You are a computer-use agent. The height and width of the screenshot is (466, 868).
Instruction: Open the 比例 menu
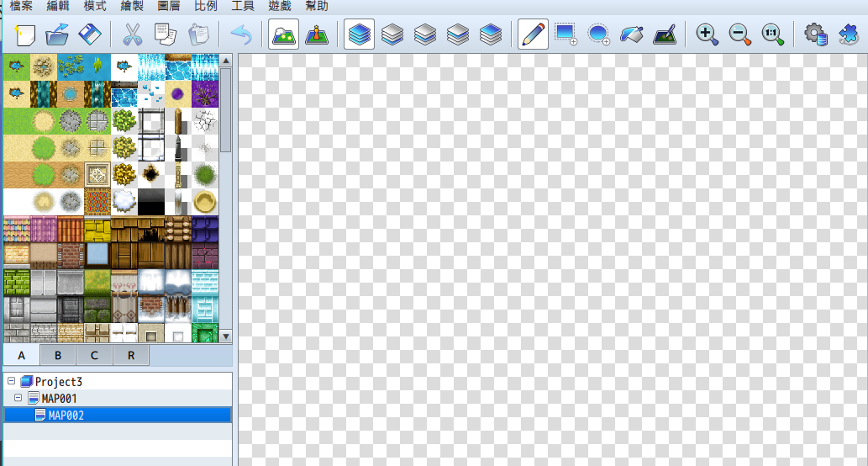[206, 6]
